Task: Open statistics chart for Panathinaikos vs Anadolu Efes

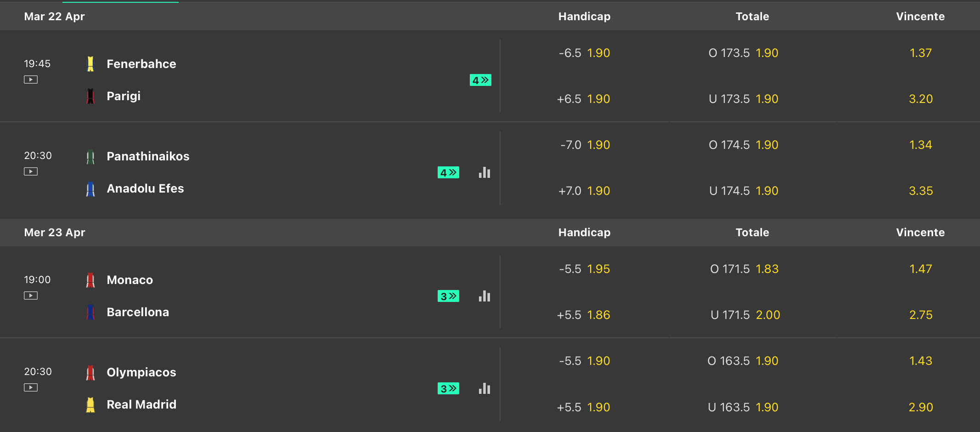Action: (484, 173)
